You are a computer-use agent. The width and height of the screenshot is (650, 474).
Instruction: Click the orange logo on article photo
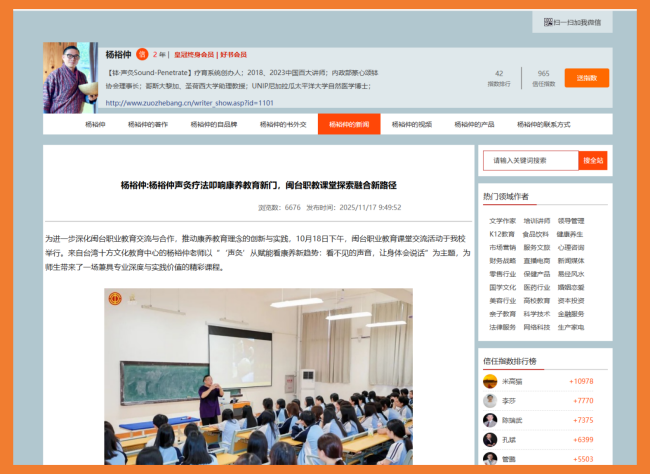pos(115,298)
